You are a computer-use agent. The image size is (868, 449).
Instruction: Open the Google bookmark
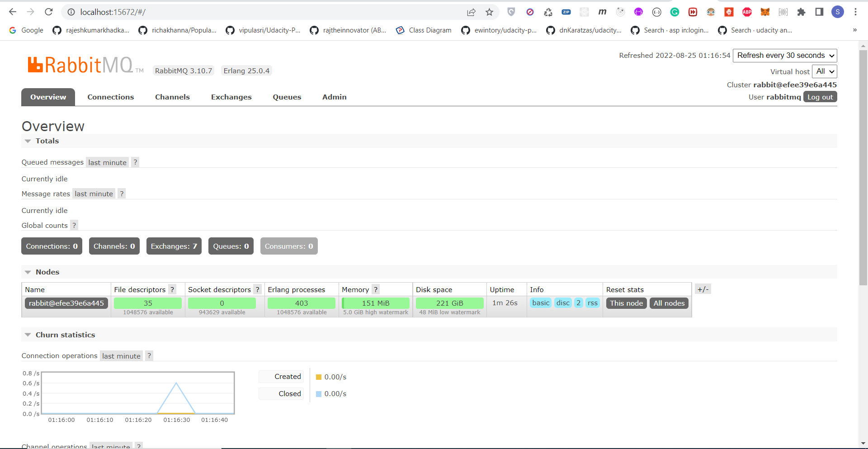click(26, 30)
